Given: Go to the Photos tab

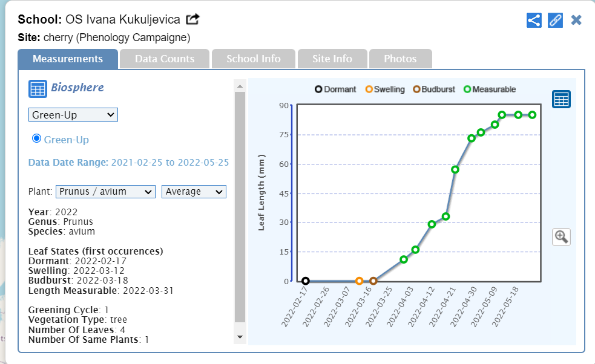Looking at the screenshot, I should pos(400,59).
